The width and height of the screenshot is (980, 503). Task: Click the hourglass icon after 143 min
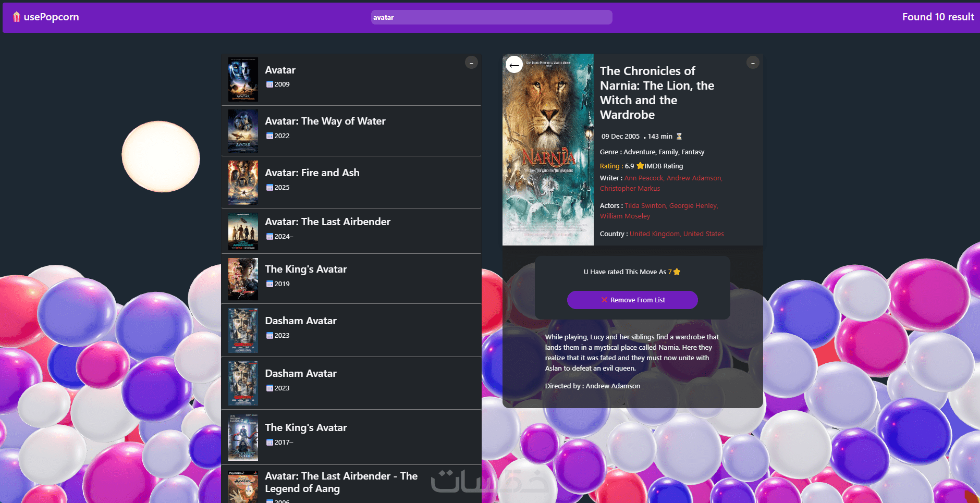point(679,137)
